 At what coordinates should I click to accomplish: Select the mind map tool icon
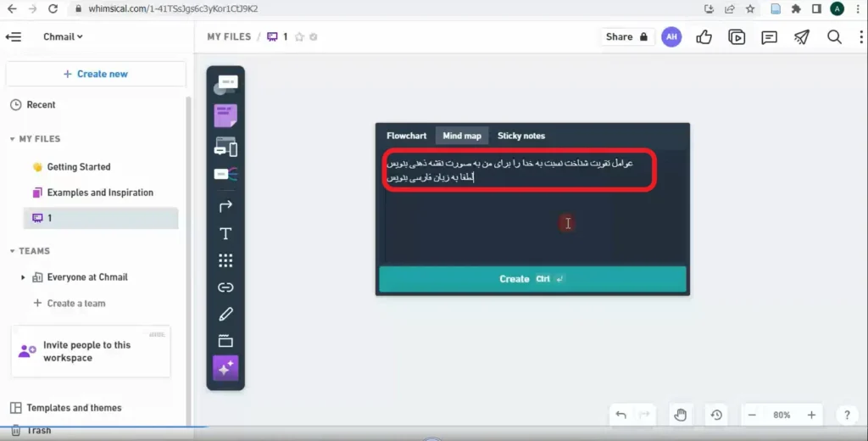(225, 174)
